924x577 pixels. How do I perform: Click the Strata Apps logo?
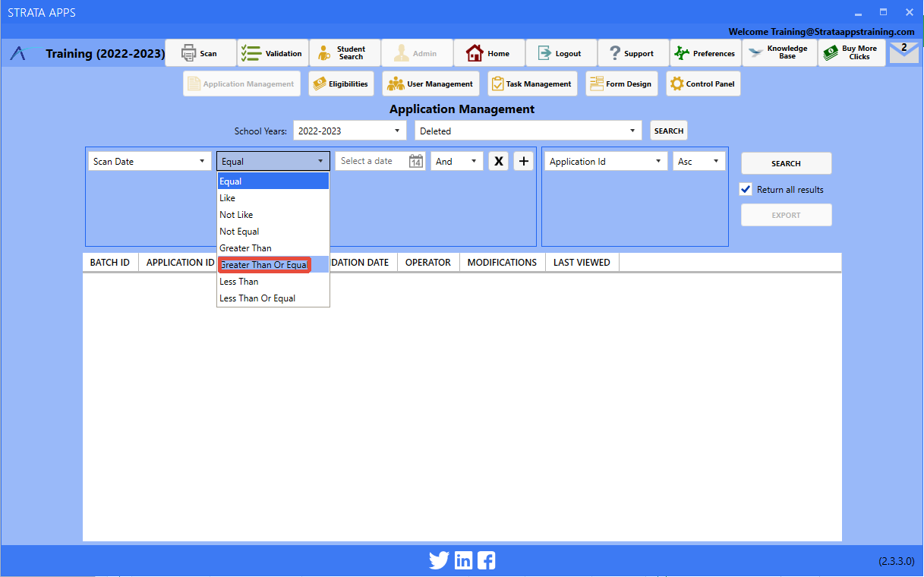pos(27,53)
